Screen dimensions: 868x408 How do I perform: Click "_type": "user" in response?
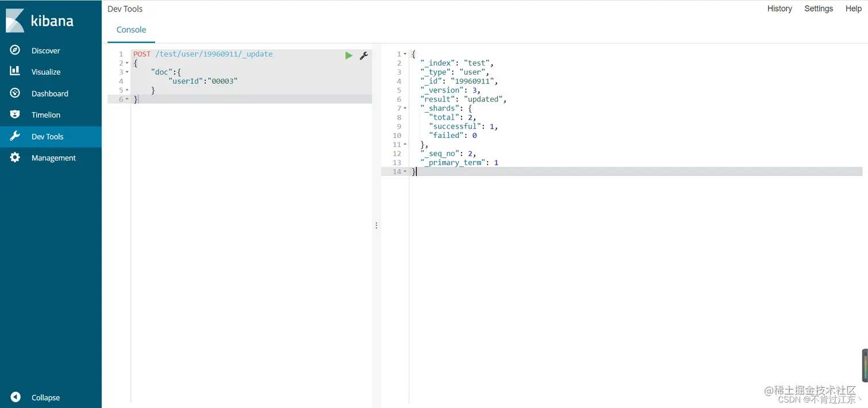(x=454, y=72)
